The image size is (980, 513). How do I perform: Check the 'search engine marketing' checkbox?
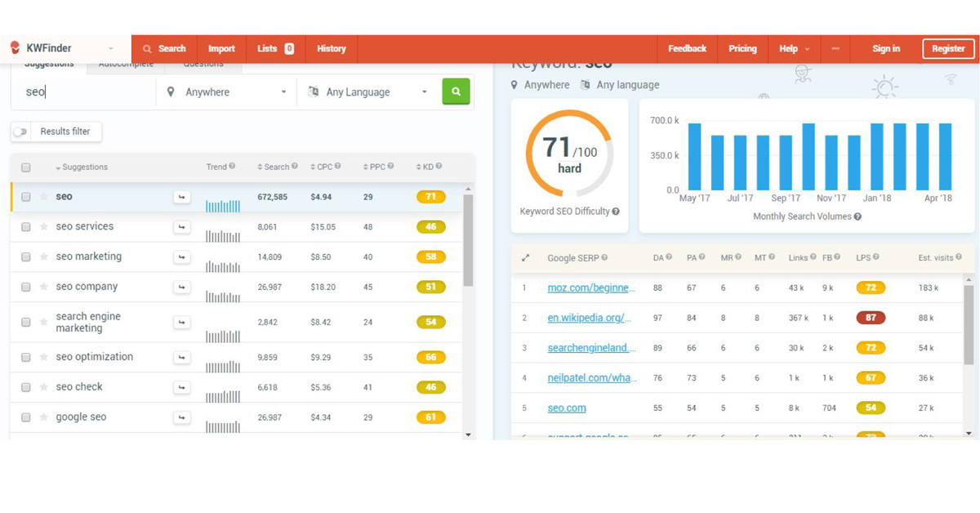(x=26, y=323)
